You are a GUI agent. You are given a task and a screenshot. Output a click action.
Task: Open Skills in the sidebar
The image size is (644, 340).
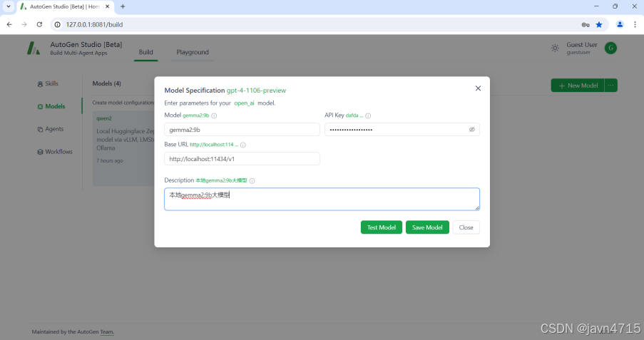tap(48, 84)
